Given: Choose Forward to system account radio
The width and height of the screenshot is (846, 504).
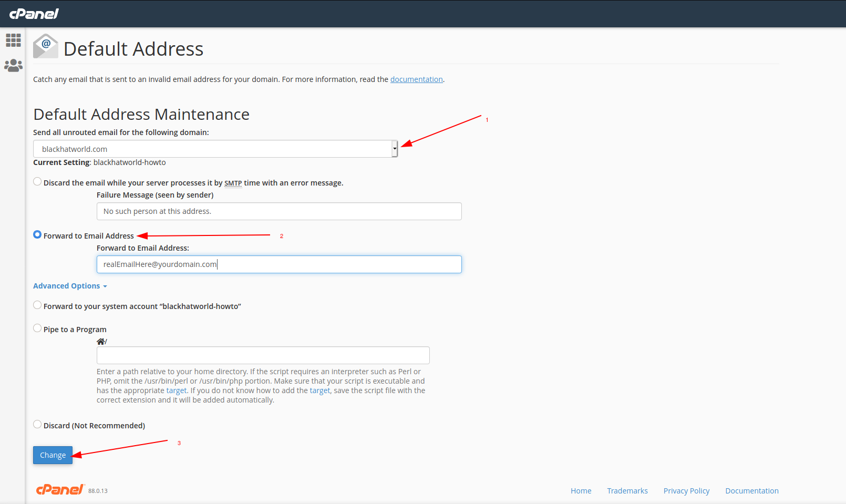Looking at the screenshot, I should [x=37, y=305].
